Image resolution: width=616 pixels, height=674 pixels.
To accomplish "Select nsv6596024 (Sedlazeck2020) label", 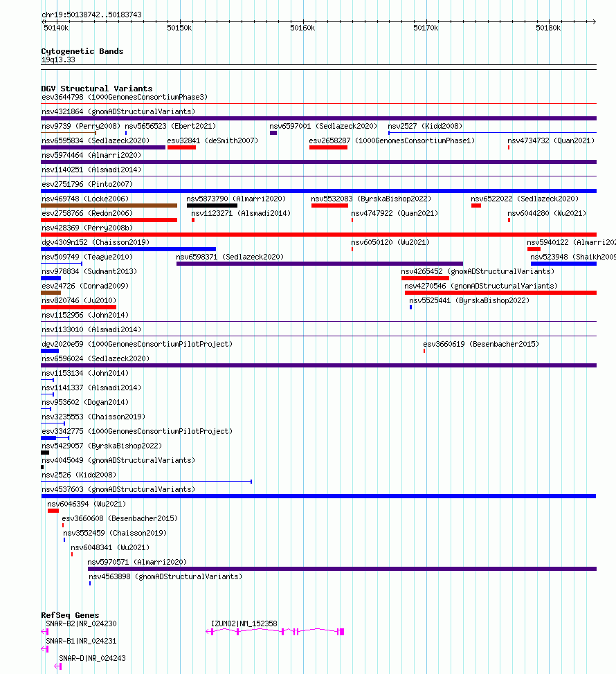I will [96, 358].
